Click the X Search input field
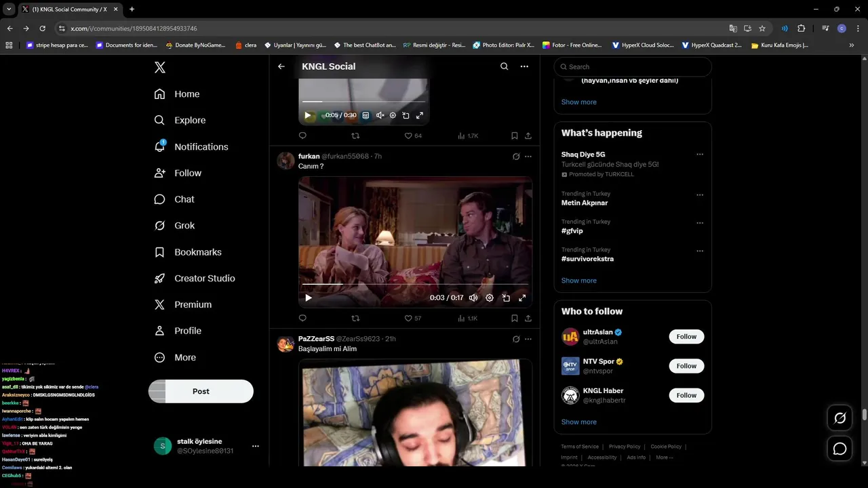 [x=633, y=66]
